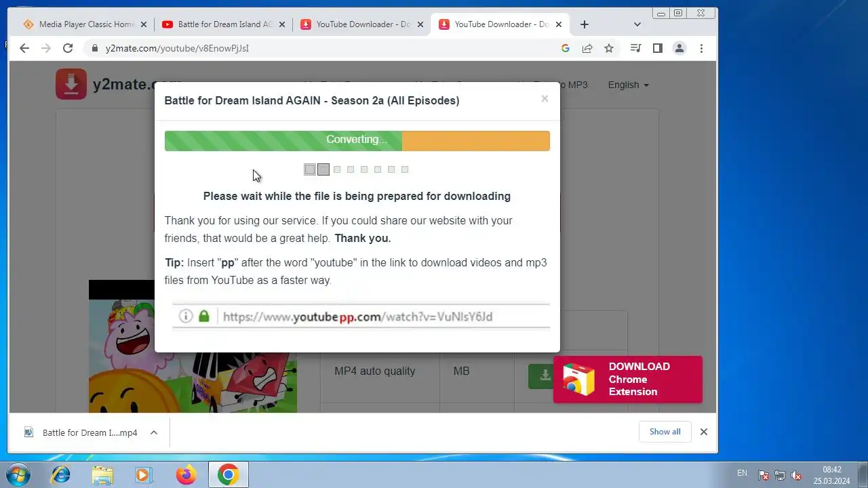Click the DOWNLOAD Chrome Extension banner

(x=628, y=380)
